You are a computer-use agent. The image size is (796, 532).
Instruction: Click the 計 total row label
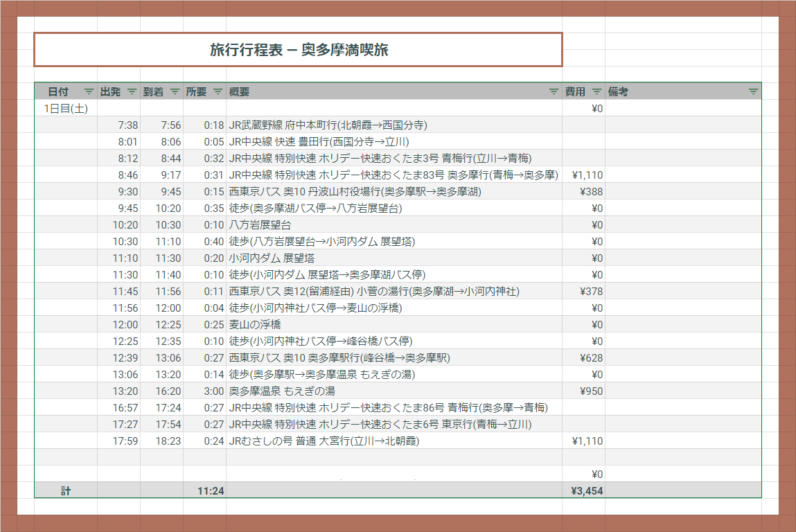coord(66,491)
